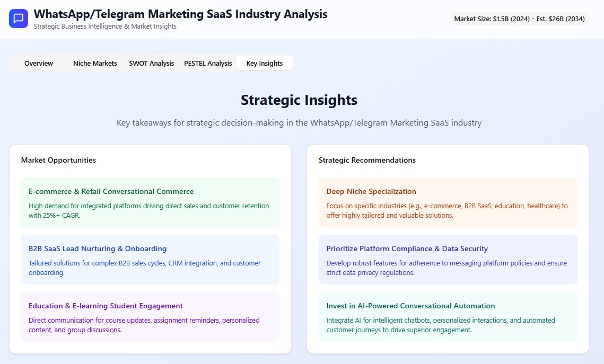
Task: Click B2B SaaS Lead Nurturing card
Action: (150, 260)
